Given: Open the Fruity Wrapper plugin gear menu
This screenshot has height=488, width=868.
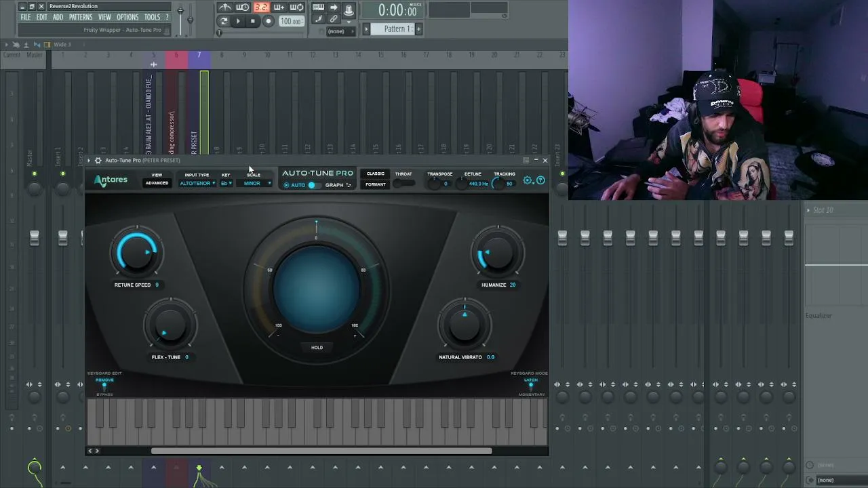Looking at the screenshot, I should tap(98, 161).
